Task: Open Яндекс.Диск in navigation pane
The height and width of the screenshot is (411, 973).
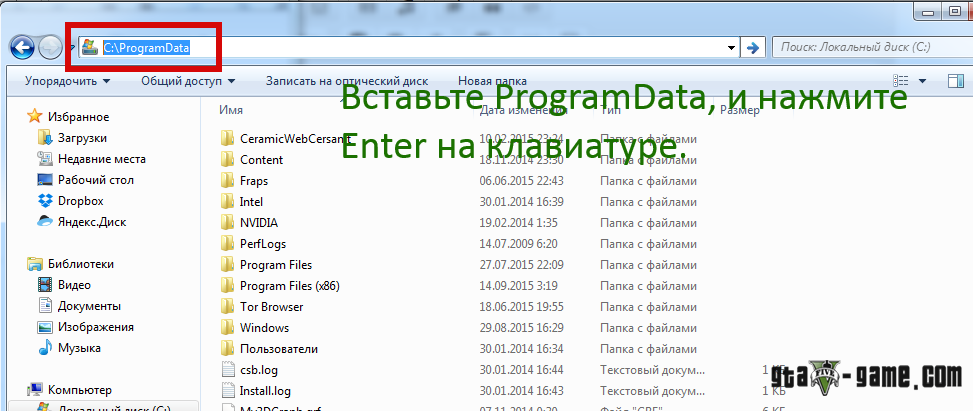Action: pos(92,222)
